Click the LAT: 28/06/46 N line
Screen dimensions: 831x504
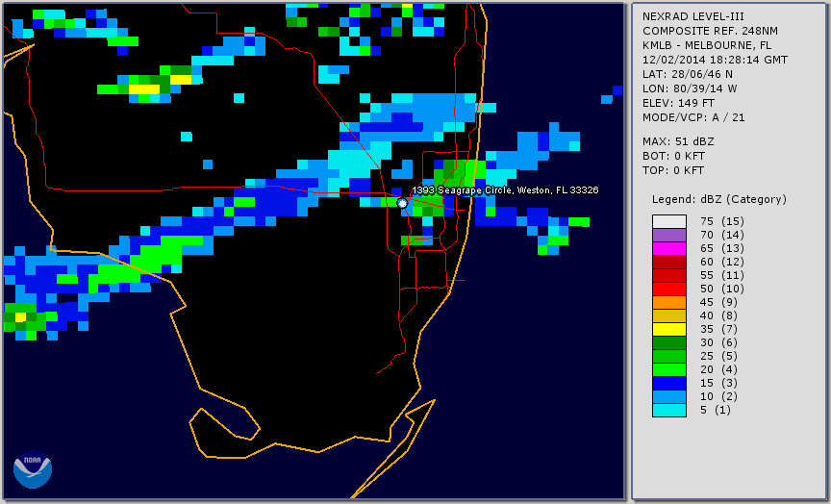coord(688,74)
